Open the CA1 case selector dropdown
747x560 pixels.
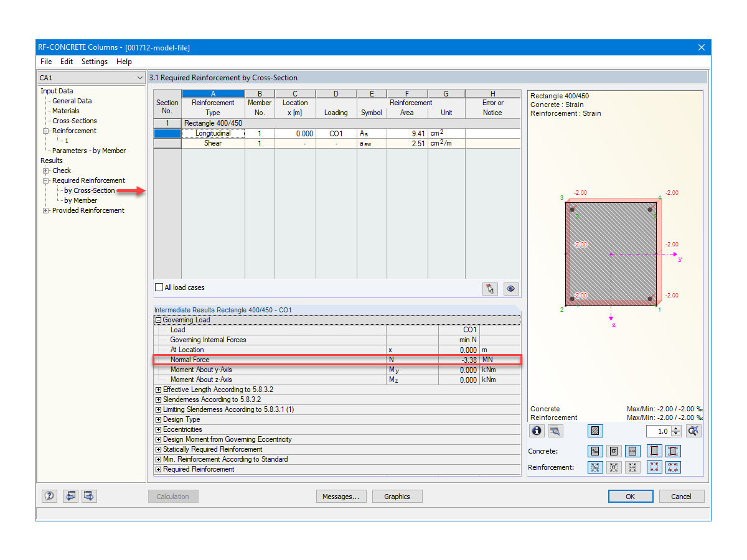(139, 77)
